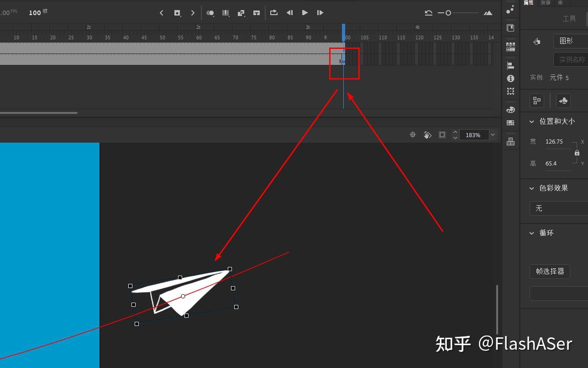Open the scene panel icon
This screenshot has width=588, height=368.
tap(510, 46)
